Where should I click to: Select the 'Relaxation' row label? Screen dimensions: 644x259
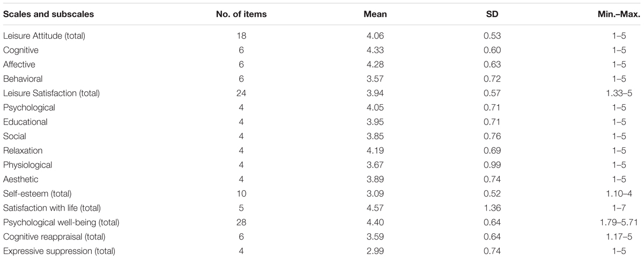tap(23, 150)
